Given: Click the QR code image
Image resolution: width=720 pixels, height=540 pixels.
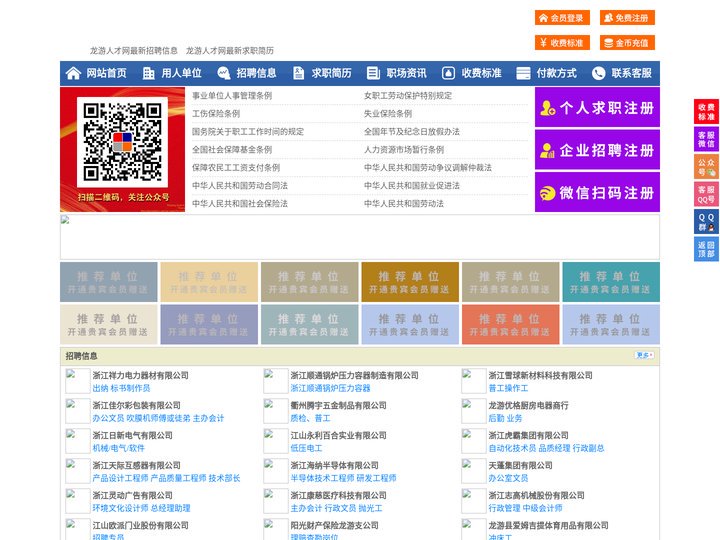Looking at the screenshot, I should (x=122, y=142).
